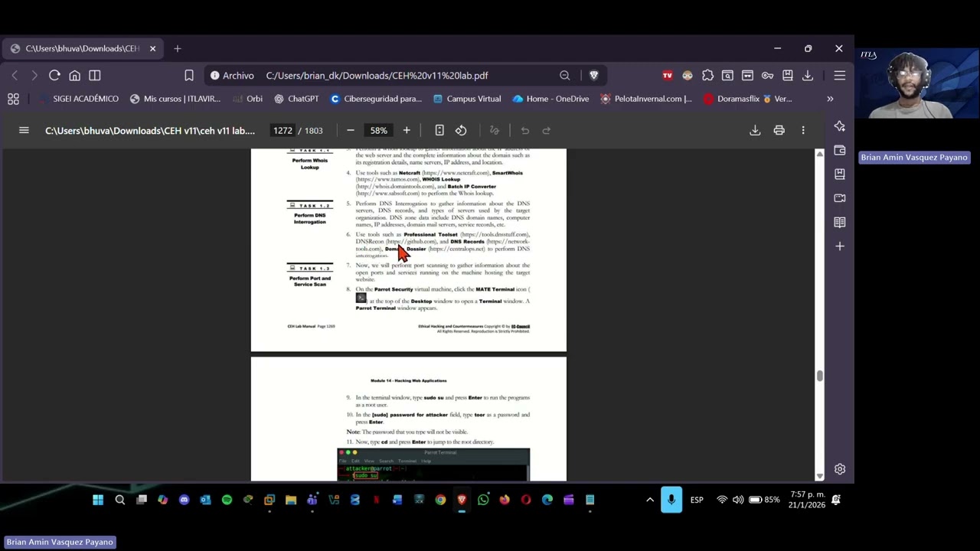Image resolution: width=980 pixels, height=551 pixels.
Task: Switch the ESP keyboard language indicator
Action: point(697,500)
